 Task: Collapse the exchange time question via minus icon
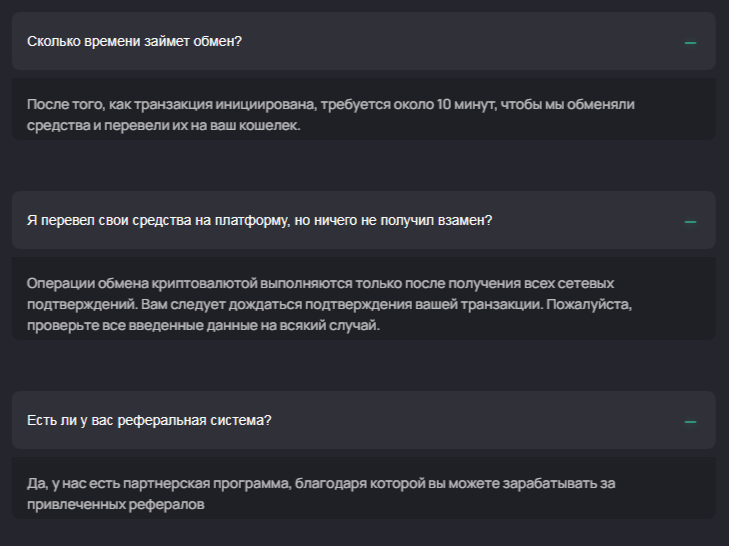pyautogui.click(x=690, y=43)
